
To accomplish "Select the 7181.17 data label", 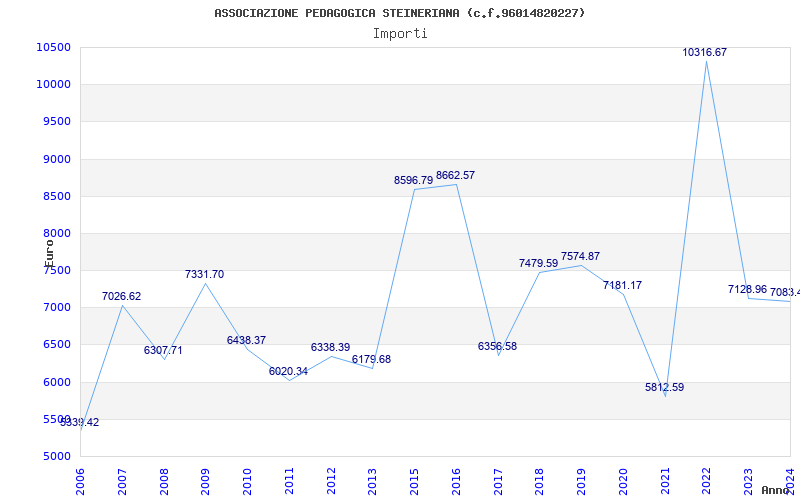I will [x=622, y=285].
